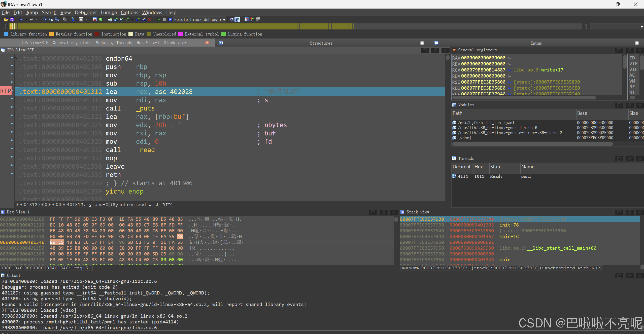Click the stop process square icon
Screen dimensions: 644x334
(x=170, y=19)
